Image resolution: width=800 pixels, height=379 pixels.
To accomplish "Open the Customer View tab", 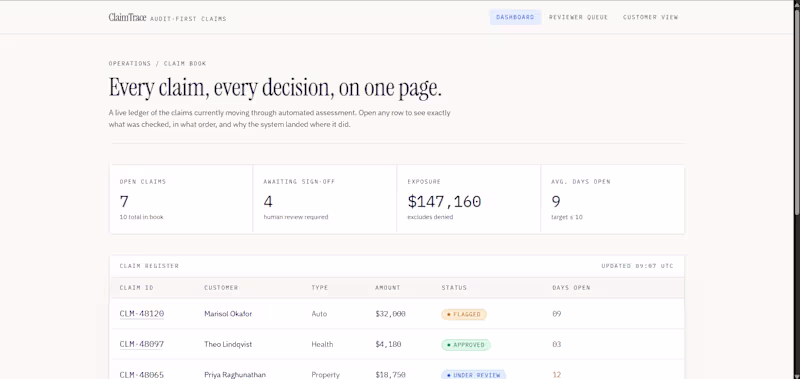I will [651, 17].
